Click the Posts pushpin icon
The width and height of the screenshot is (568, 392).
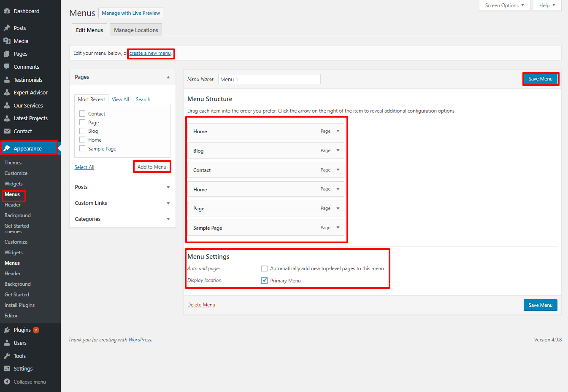pyautogui.click(x=7, y=28)
